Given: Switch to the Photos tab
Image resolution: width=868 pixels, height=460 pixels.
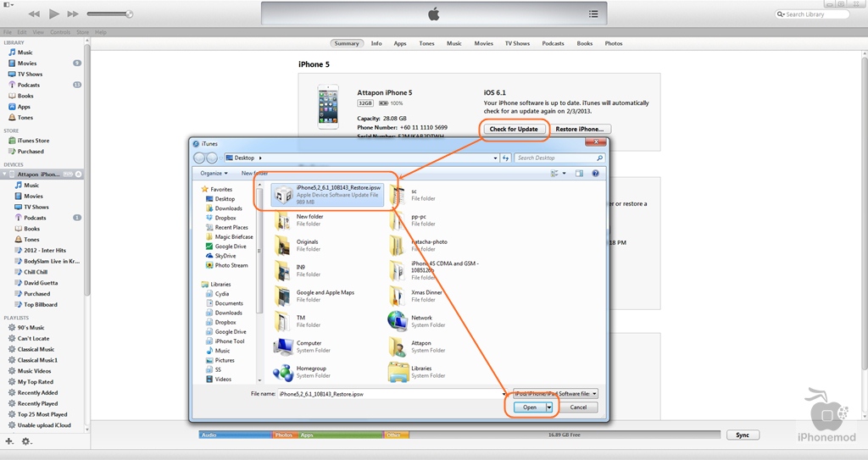Looking at the screenshot, I should click(614, 43).
